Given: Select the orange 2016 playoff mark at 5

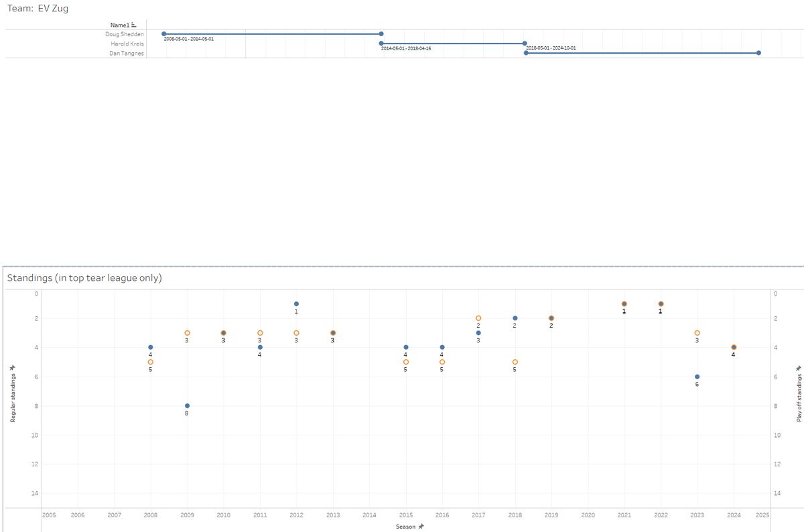Looking at the screenshot, I should [x=442, y=362].
